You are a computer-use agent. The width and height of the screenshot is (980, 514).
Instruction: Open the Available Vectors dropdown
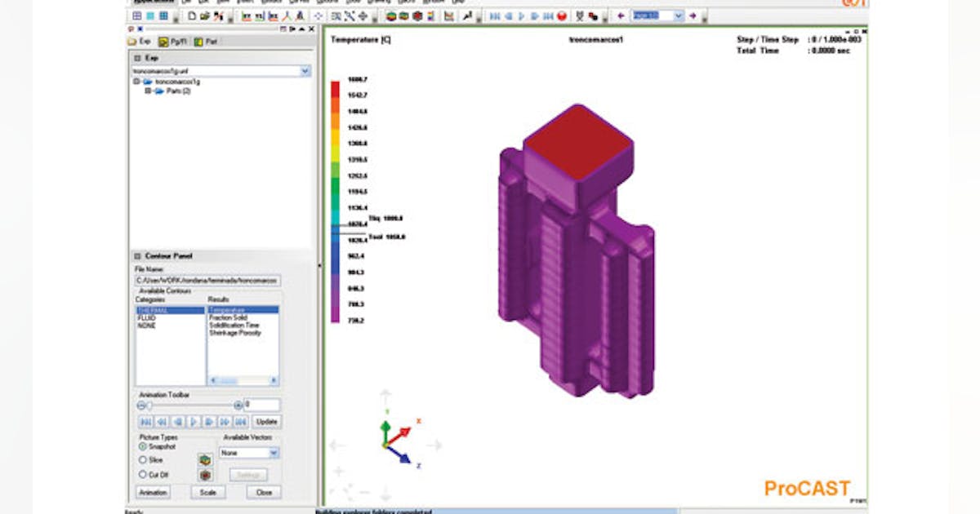pos(274,451)
